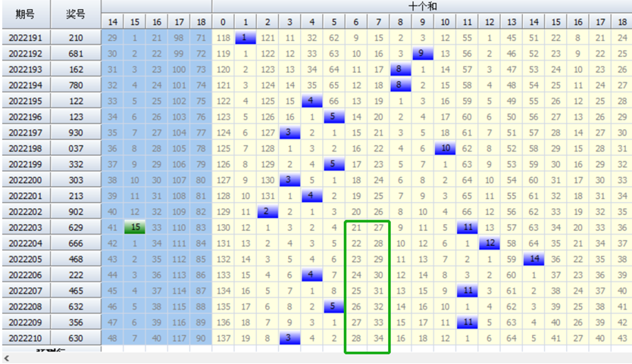Click blue highlighted 2 in row 2022202
This screenshot has height=364, width=632.
click(268, 211)
